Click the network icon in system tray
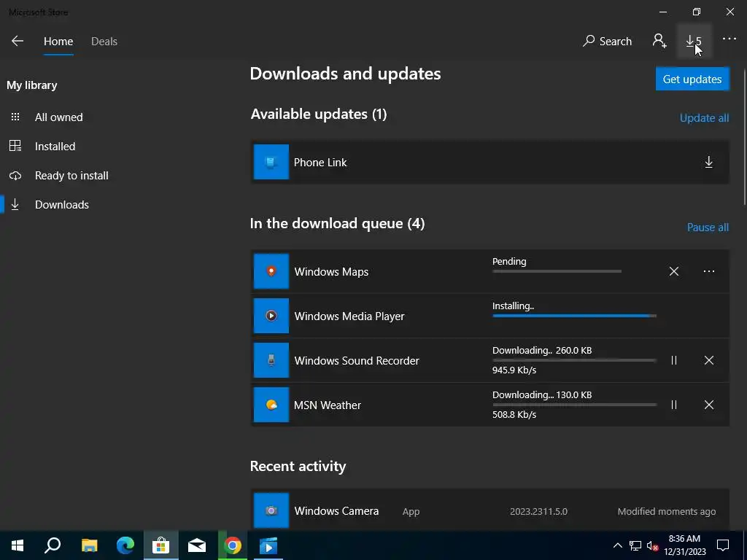This screenshot has width=747, height=560. pos(635,545)
